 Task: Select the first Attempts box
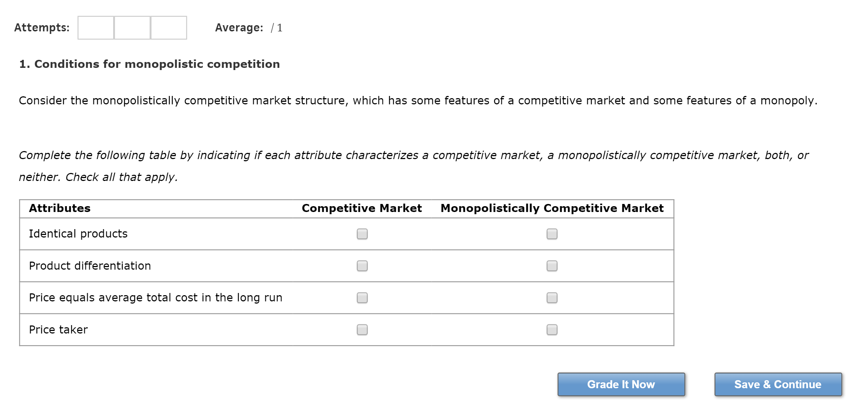96,28
